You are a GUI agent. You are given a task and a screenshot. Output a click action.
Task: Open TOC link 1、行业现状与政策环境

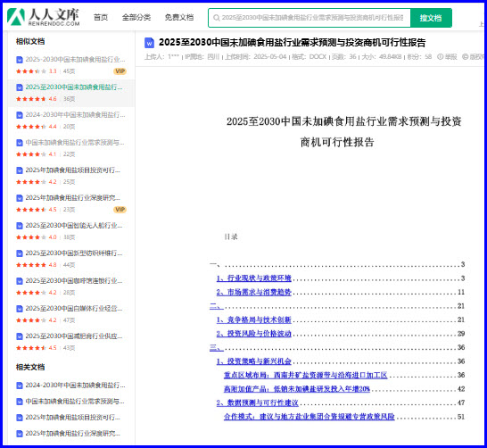pos(253,278)
